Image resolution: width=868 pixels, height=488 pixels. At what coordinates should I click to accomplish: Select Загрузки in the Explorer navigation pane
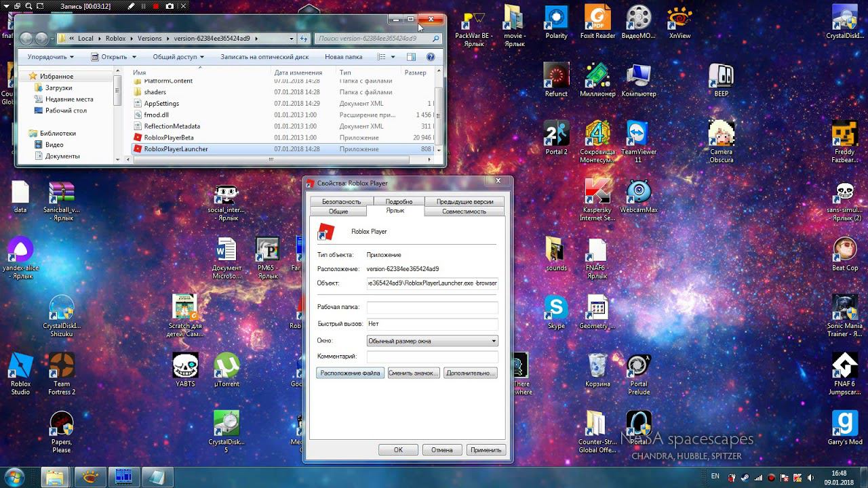pos(59,88)
